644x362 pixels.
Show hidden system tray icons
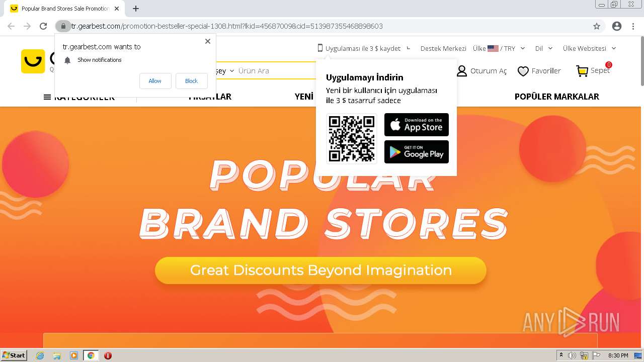561,355
